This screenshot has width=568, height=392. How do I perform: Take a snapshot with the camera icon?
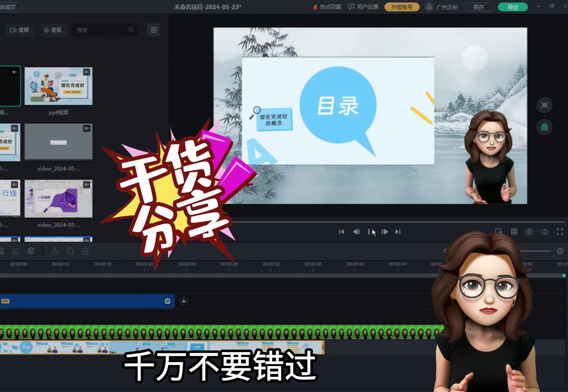click(529, 232)
